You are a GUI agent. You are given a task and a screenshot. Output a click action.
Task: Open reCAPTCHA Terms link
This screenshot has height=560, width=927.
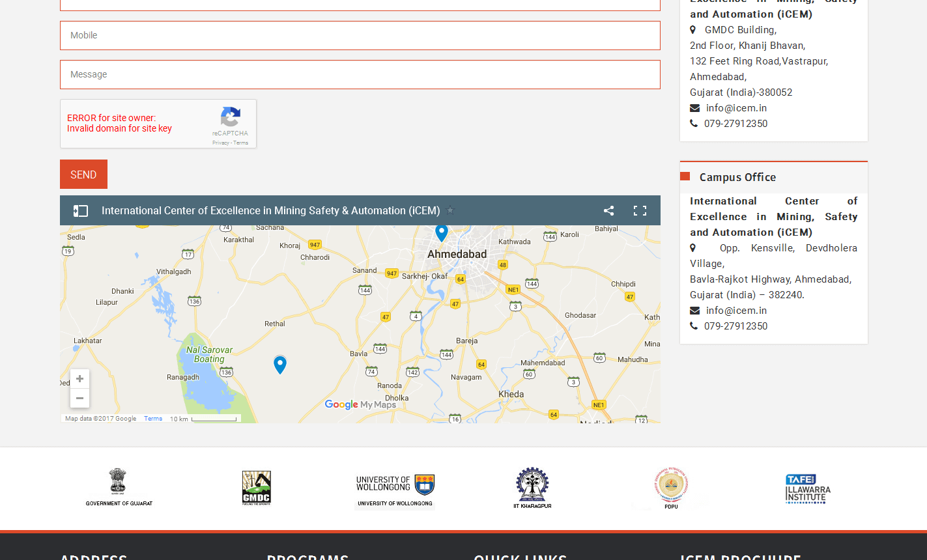[x=241, y=143]
